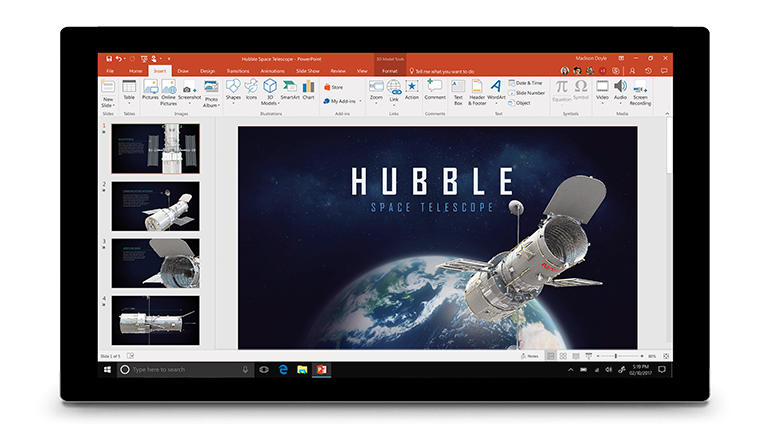This screenshot has width=768, height=432.
Task: Open Microsoft Edge from taskbar
Action: point(283,370)
